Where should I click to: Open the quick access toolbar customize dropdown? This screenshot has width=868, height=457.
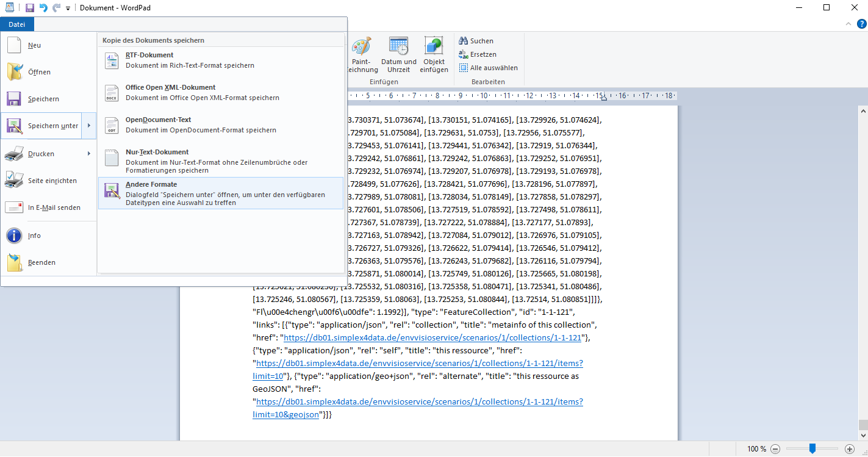point(68,8)
